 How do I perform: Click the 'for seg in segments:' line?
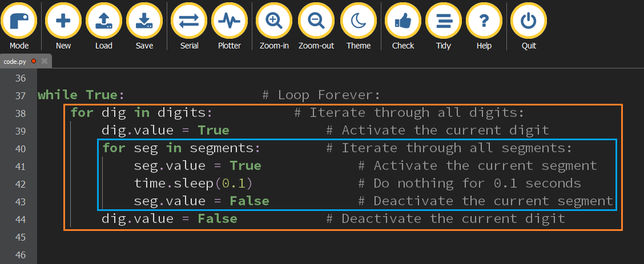click(x=181, y=148)
